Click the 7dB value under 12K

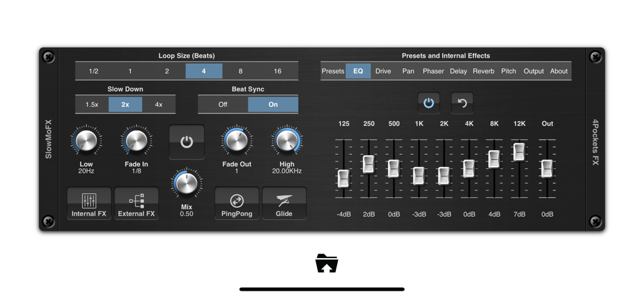pos(519,214)
